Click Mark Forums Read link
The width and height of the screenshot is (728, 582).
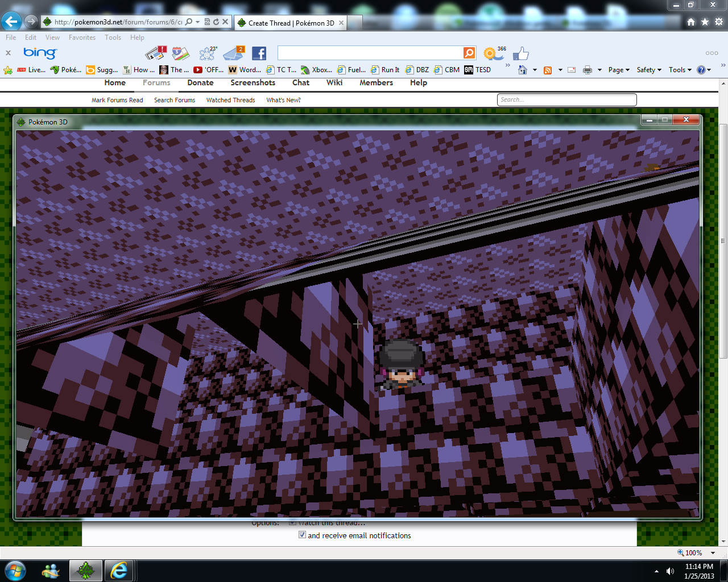[117, 100]
